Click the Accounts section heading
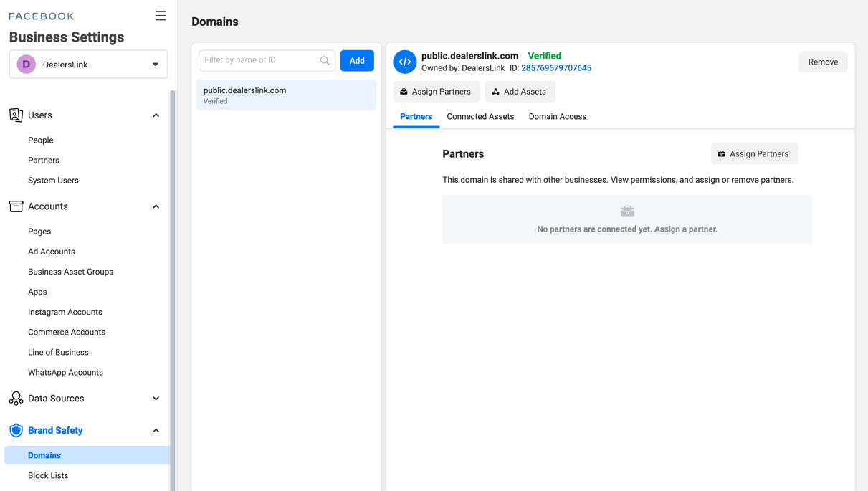 (48, 206)
